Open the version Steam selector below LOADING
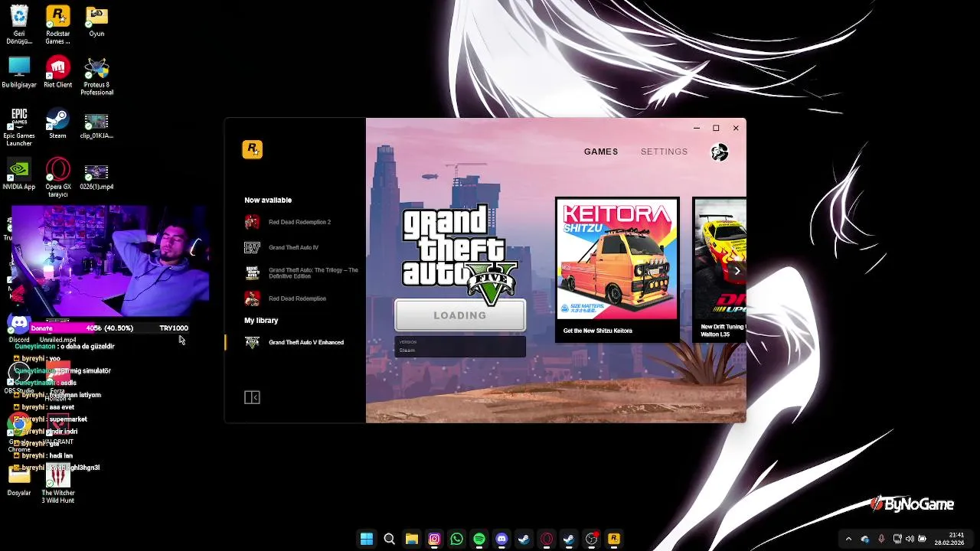The height and width of the screenshot is (551, 980). (460, 347)
